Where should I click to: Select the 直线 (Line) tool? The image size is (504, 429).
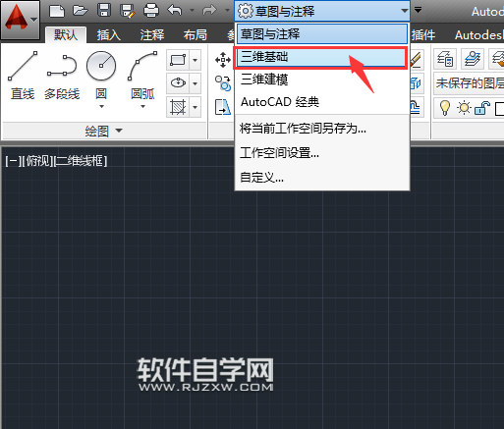[x=23, y=76]
